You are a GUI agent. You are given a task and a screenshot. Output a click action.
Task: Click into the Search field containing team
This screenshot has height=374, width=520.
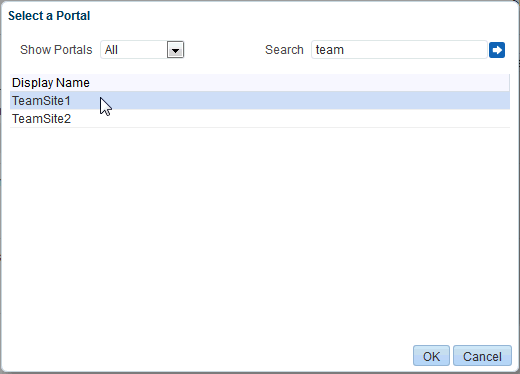[399, 50]
